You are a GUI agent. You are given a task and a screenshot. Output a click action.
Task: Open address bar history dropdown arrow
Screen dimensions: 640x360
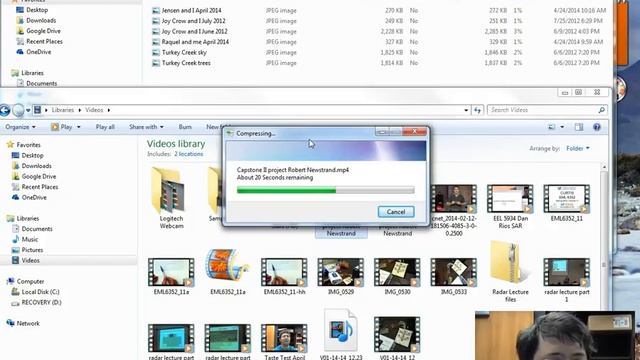tap(466, 110)
